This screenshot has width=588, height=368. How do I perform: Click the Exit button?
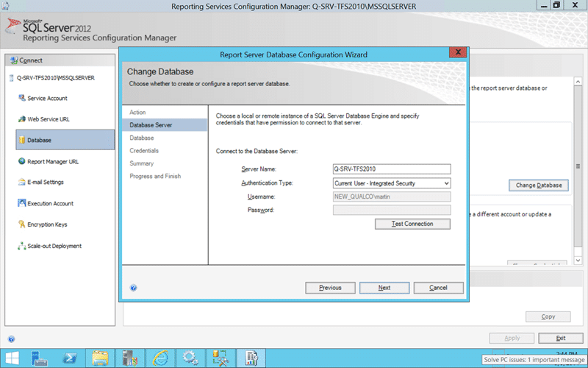click(561, 338)
